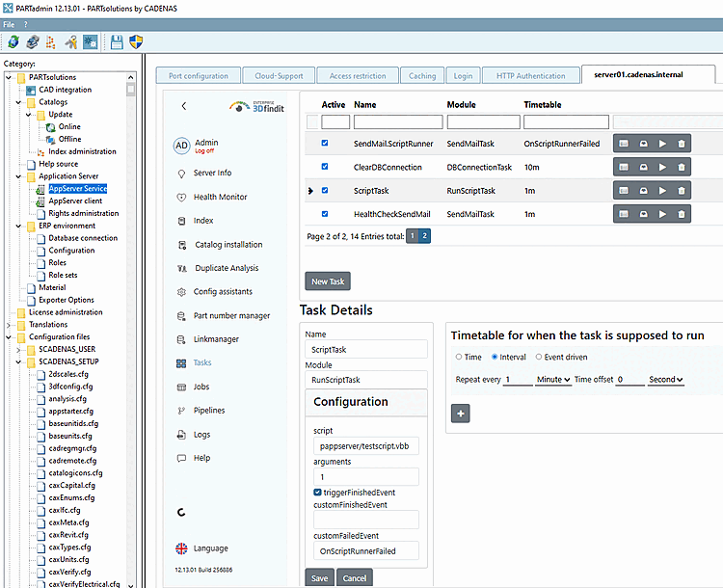
Task: Run the SendMail.ScriptRunner task with play icon
Action: (x=662, y=144)
